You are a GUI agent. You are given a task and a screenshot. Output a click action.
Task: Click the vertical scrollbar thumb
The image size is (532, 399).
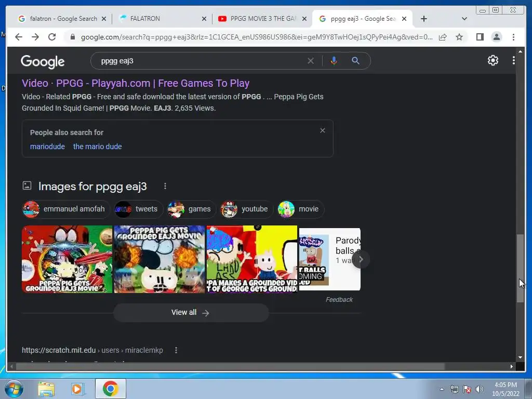[520, 268]
